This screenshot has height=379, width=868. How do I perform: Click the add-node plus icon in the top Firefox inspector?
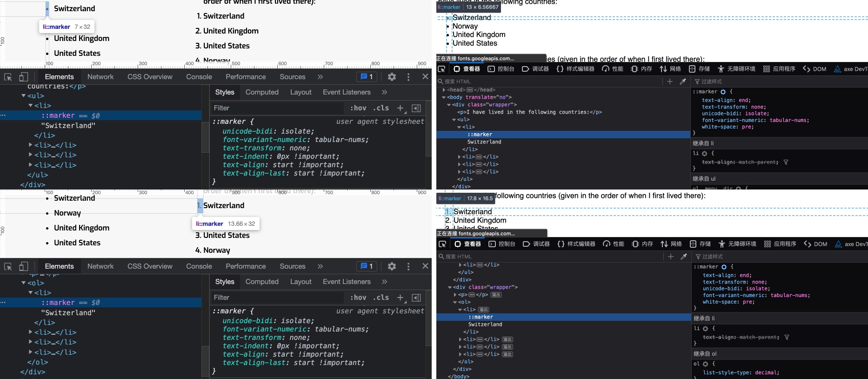(670, 81)
